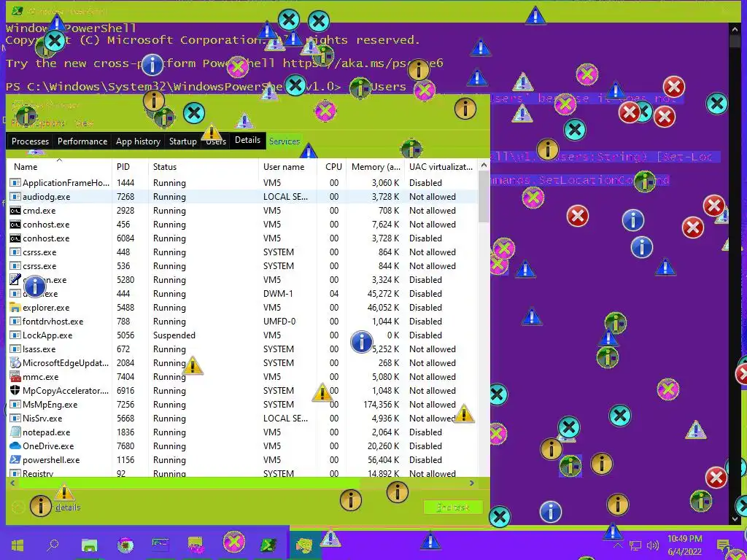Image resolution: width=747 pixels, height=560 pixels.
Task: Click the 174,356 K memory value
Action: [381, 404]
